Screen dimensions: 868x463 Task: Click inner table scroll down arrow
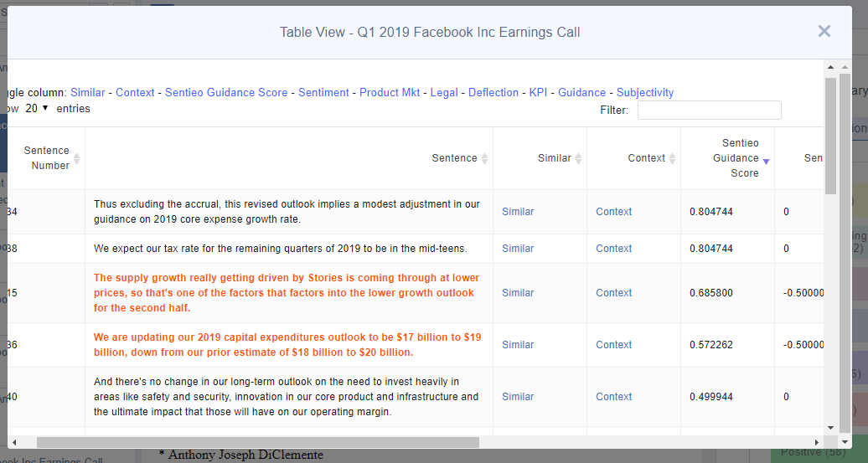click(x=830, y=428)
